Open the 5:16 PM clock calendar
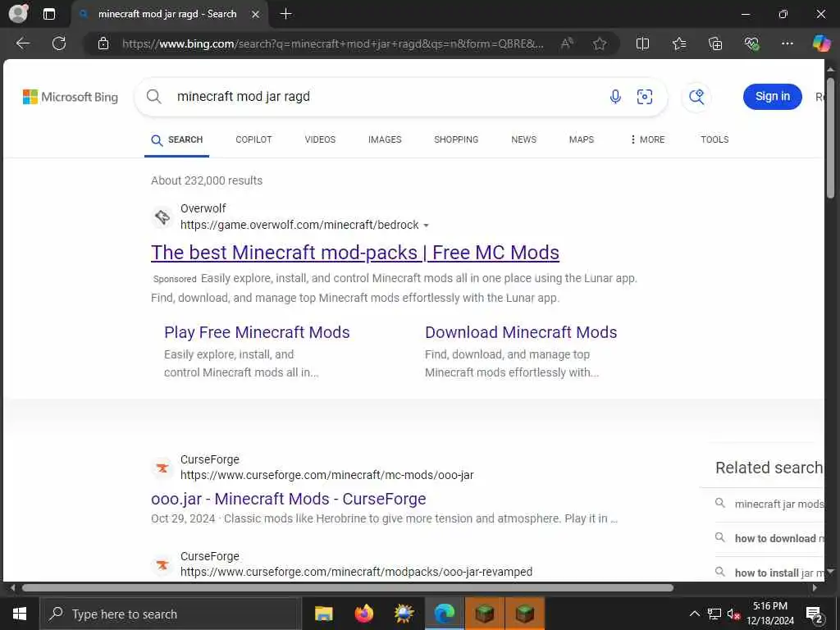 [770, 614]
